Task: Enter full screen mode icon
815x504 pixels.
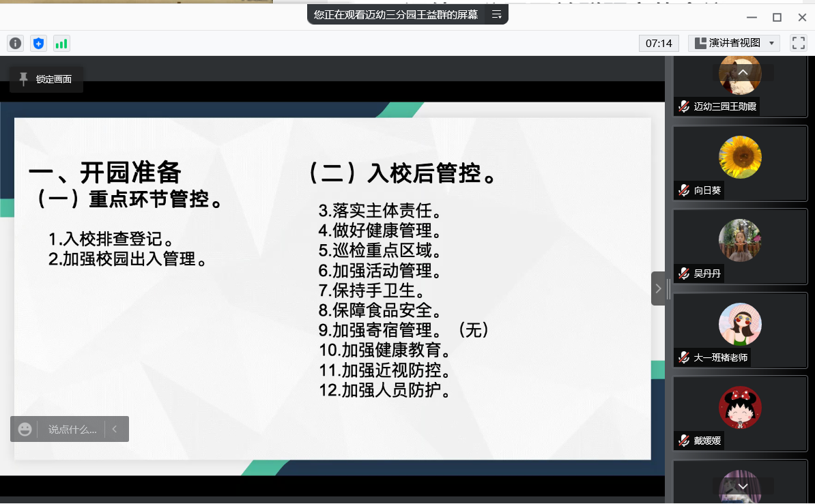Action: (x=799, y=43)
